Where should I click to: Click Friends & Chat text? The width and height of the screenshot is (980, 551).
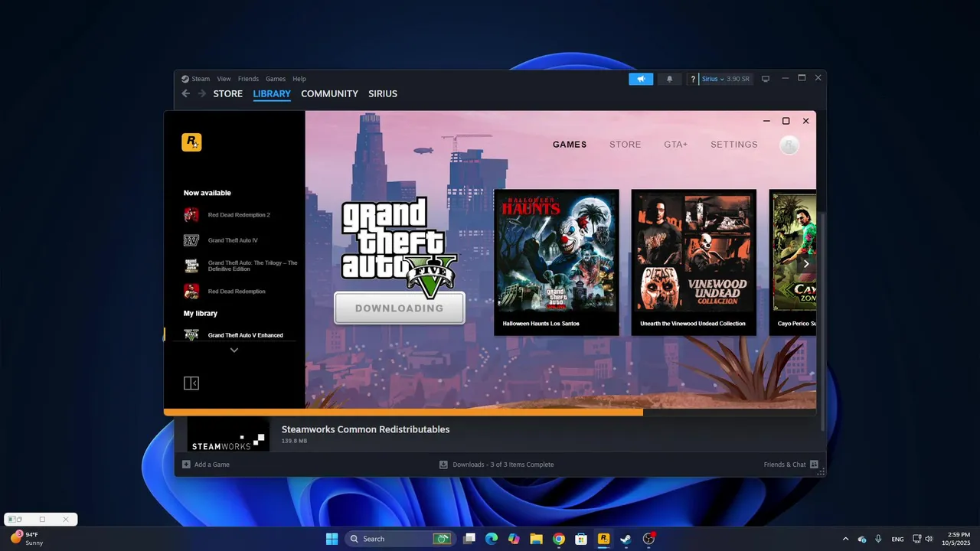tap(785, 465)
